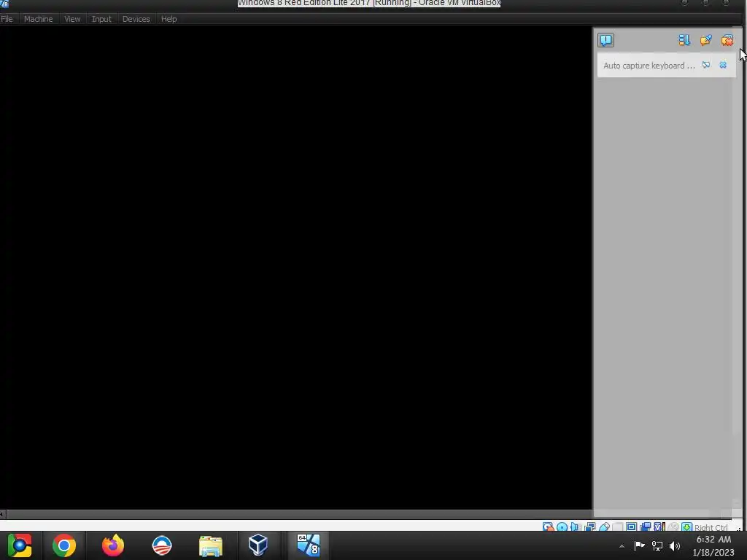Click the horizontal scrollbar track of the VM window
This screenshot has height=560, width=747.
299,514
